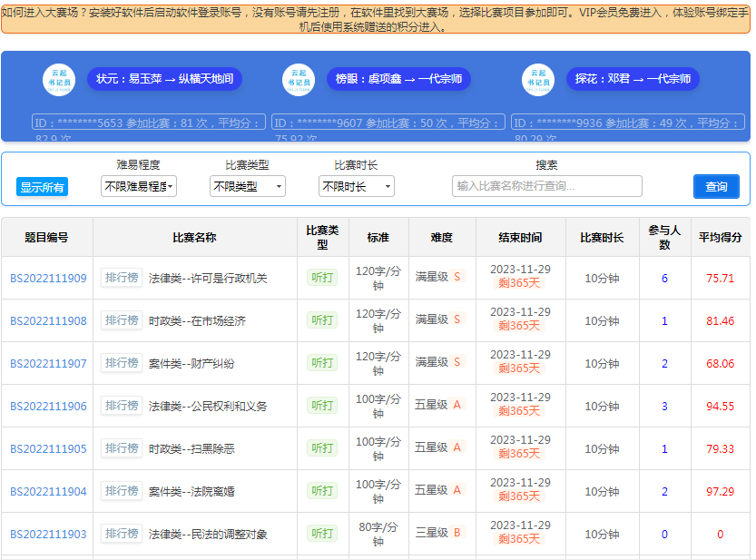This screenshot has width=756, height=560.
Task: Open 排行榜 for 案件类--财产纠纷
Action: point(122,363)
